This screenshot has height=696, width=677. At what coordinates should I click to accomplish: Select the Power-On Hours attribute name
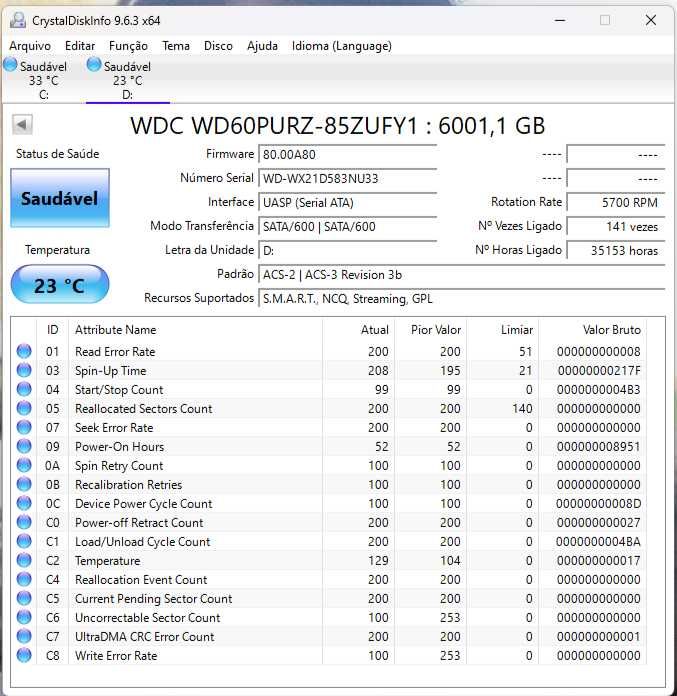[x=119, y=447]
